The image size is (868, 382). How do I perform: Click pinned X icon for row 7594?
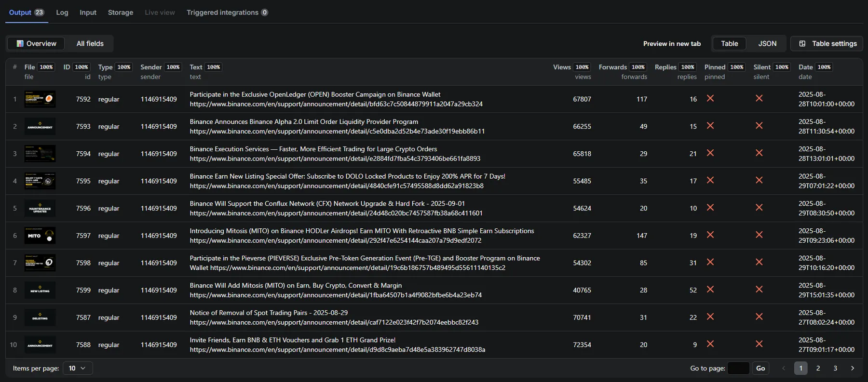point(710,153)
